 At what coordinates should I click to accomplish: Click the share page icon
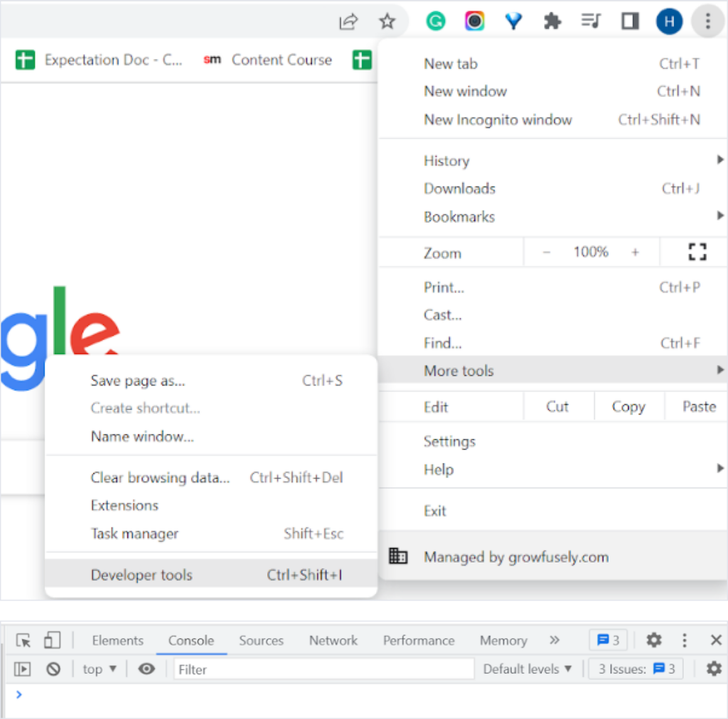(348, 21)
